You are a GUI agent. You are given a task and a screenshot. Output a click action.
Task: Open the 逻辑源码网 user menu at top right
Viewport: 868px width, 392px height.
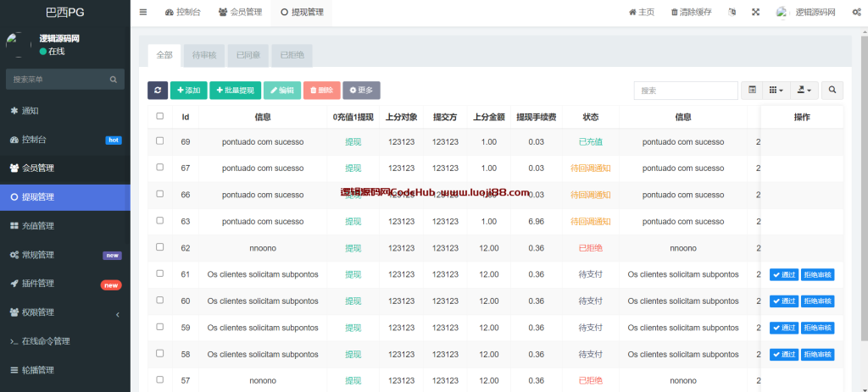click(806, 12)
